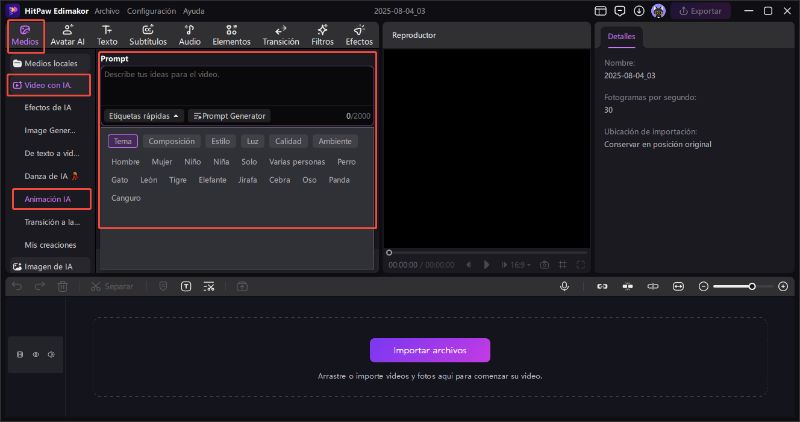The image size is (800, 422).
Task: Click the crop icon in player
Action: (x=563, y=265)
